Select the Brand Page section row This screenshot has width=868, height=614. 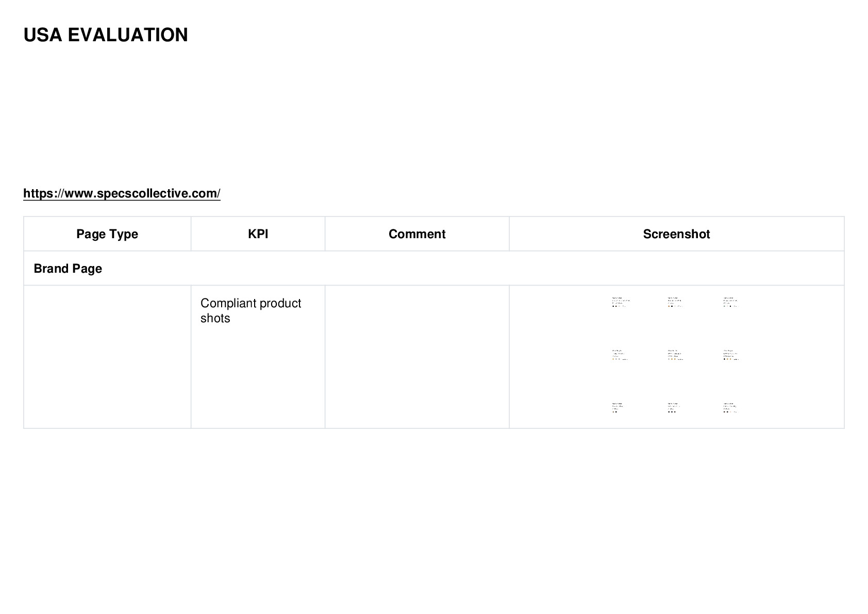pos(434,269)
